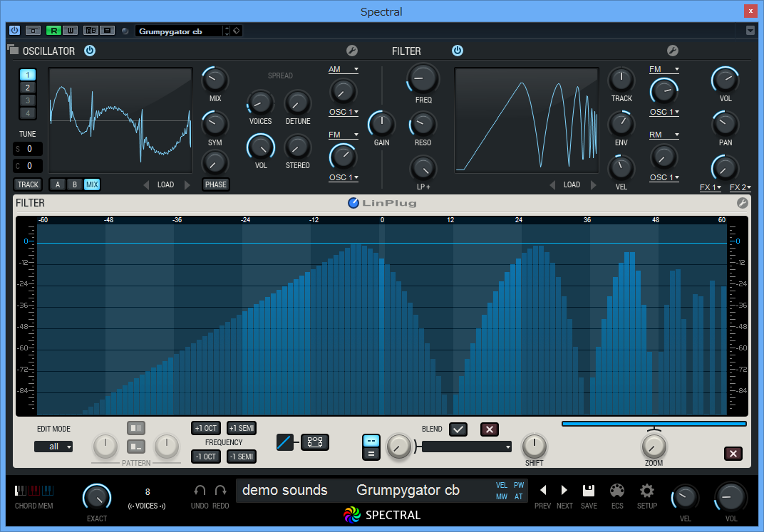Toggle the oscillator PHASE button
This screenshot has width=764, height=532.
click(x=216, y=184)
